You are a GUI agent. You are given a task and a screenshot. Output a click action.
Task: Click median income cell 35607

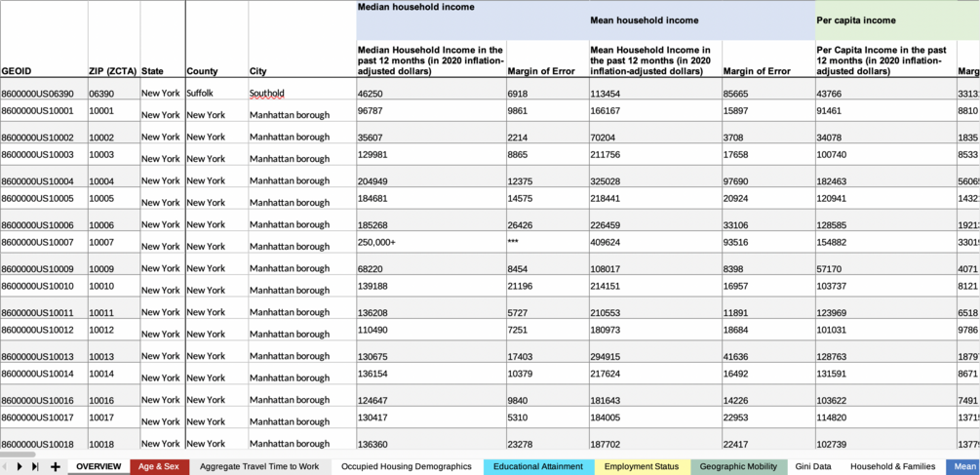[431, 133]
